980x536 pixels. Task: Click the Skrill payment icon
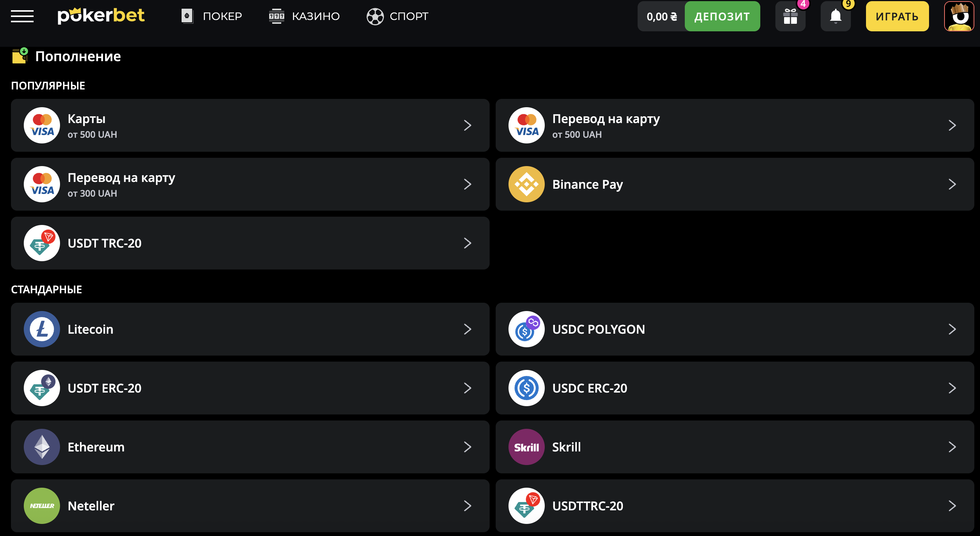pyautogui.click(x=526, y=447)
